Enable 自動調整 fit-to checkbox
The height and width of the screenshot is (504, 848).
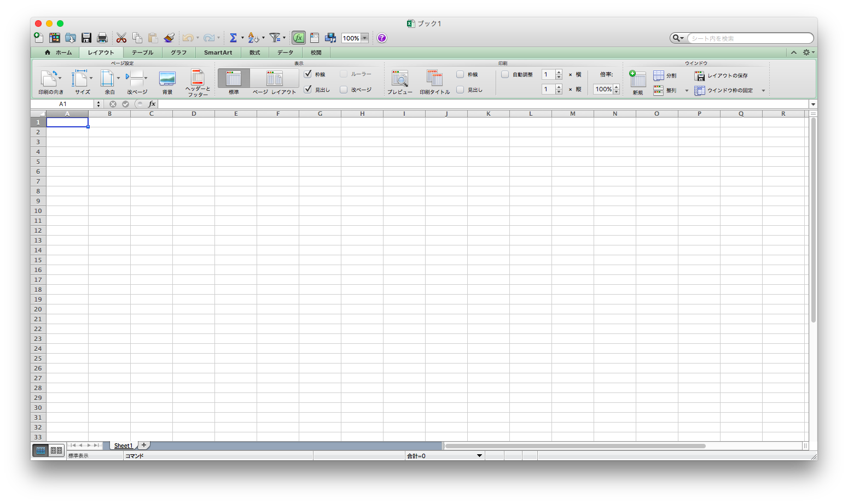click(x=505, y=74)
